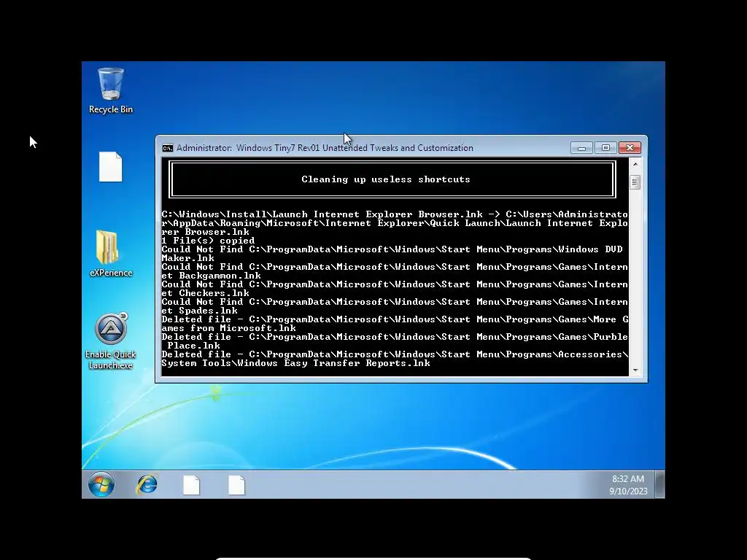747x560 pixels.
Task: Click the 'Cleaning up useless shortcuts' banner text
Action: click(386, 179)
